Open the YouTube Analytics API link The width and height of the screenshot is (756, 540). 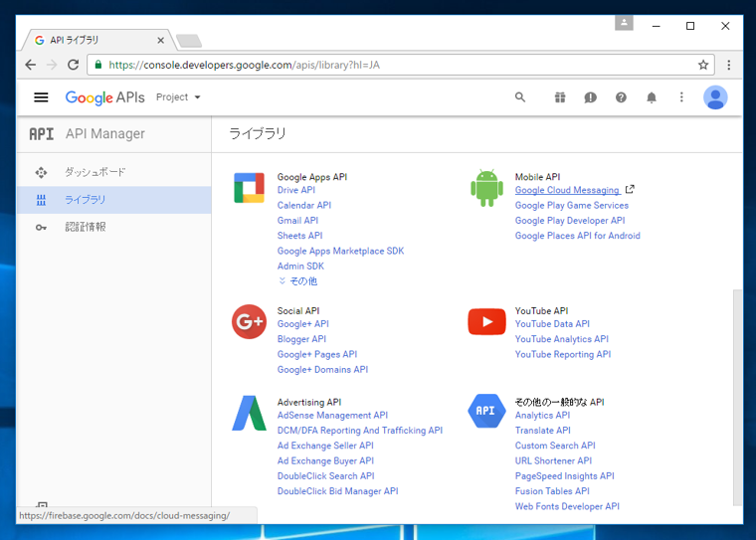point(562,339)
